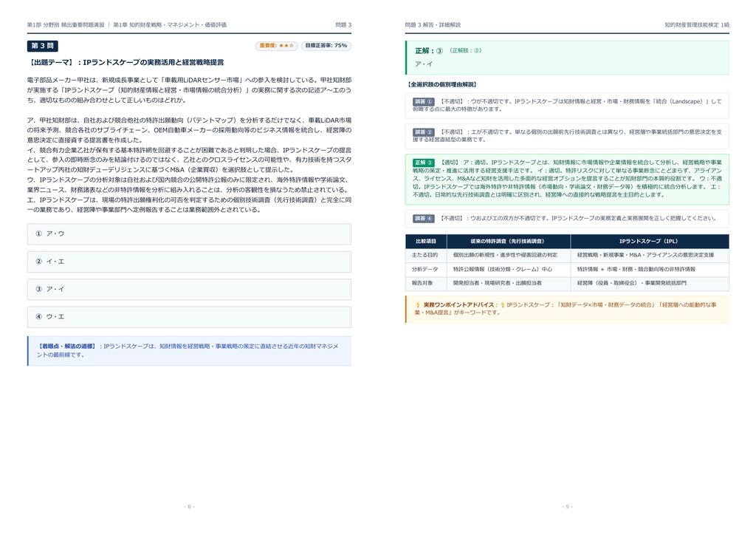Click header text 第1章 知的財産戦略・マネジメント・価値評価

(170, 24)
